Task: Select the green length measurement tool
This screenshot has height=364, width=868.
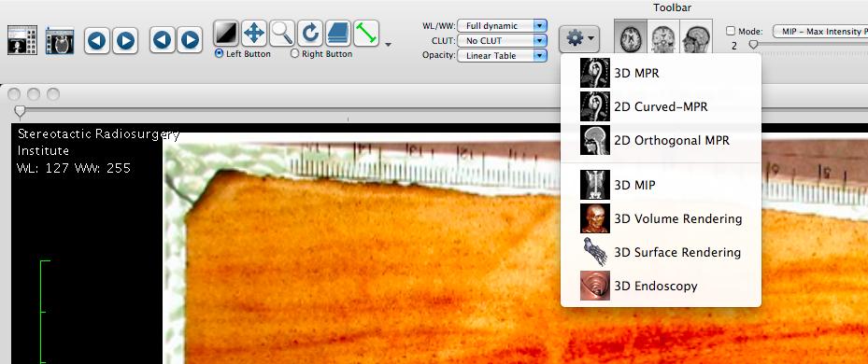Action: click(366, 34)
